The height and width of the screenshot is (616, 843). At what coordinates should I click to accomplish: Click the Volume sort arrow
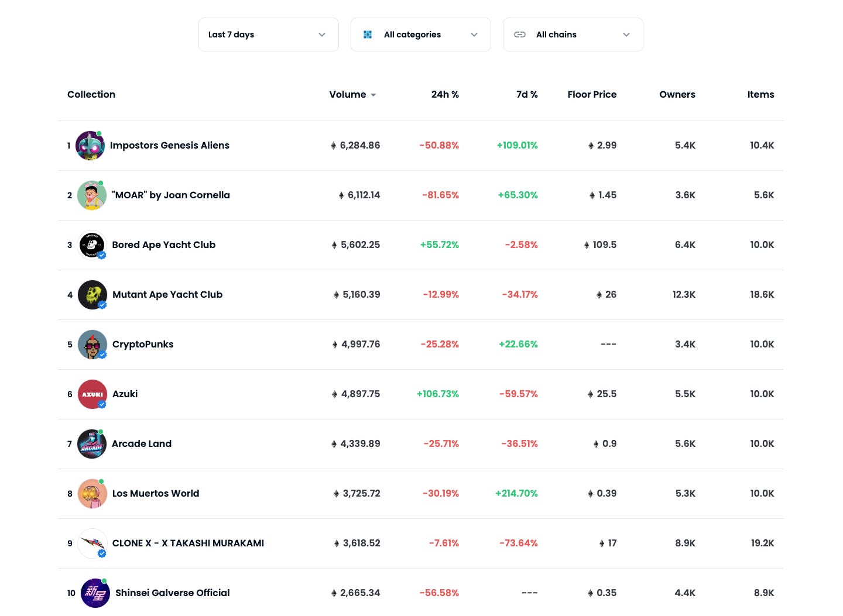[x=373, y=95]
